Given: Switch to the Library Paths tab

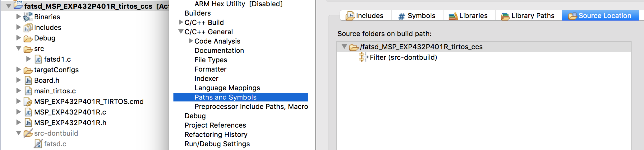Looking at the screenshot, I should 528,16.
